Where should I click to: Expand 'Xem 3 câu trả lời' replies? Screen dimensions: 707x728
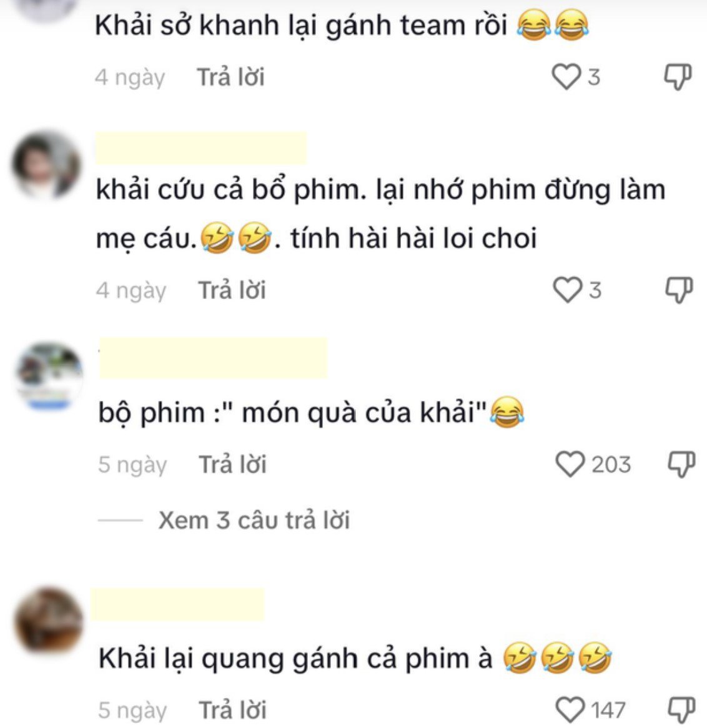(254, 520)
